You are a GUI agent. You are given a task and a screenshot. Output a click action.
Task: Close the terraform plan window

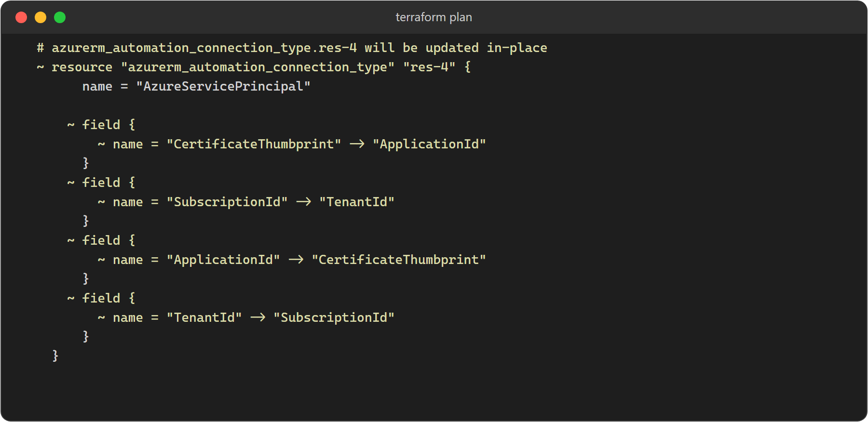21,17
